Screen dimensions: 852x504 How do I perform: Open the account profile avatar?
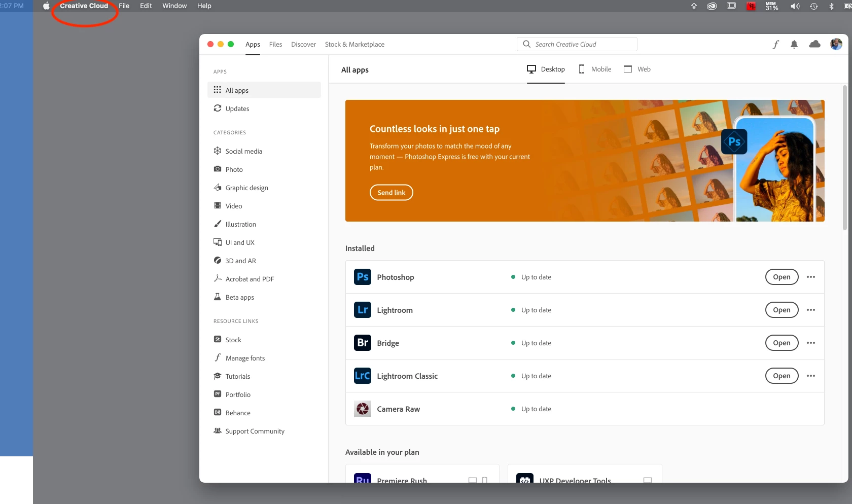(836, 44)
